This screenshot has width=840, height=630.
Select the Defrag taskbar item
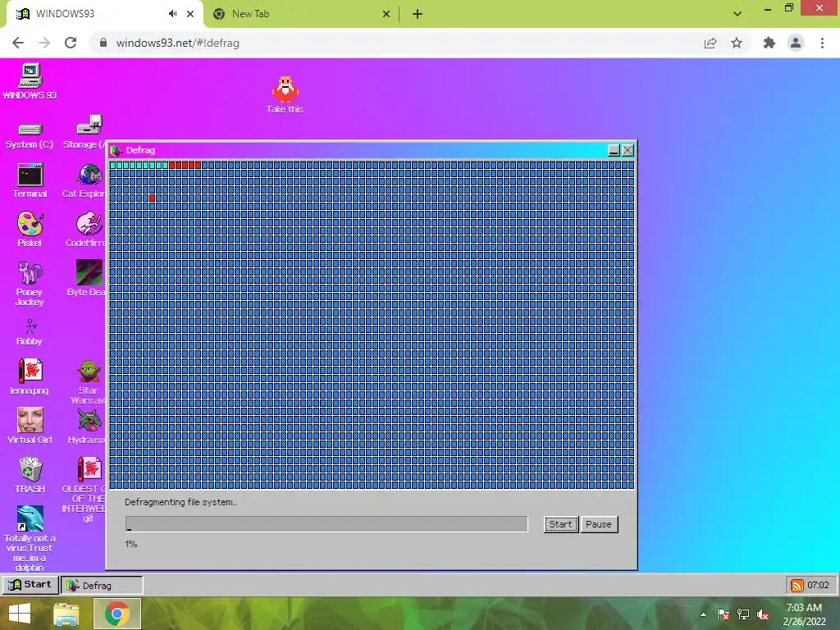pyautogui.click(x=102, y=585)
